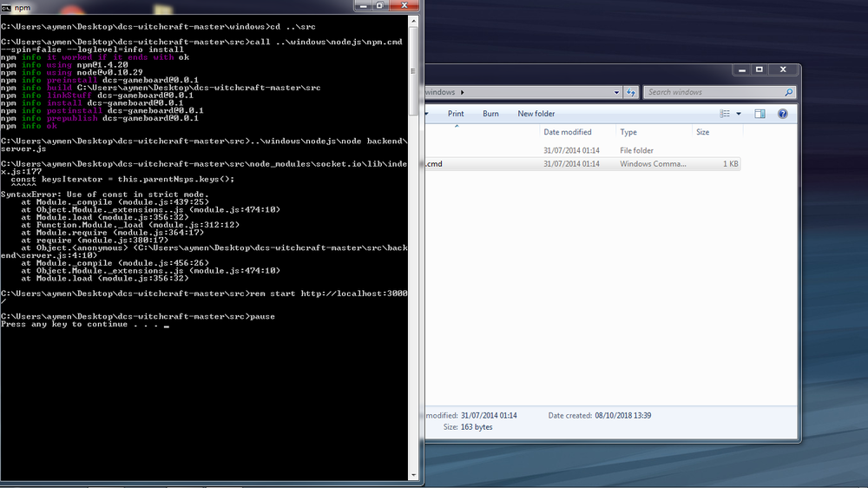Click 'Size: 163 bytes' in details pane
Viewport: 868px width, 488px height.
468,427
